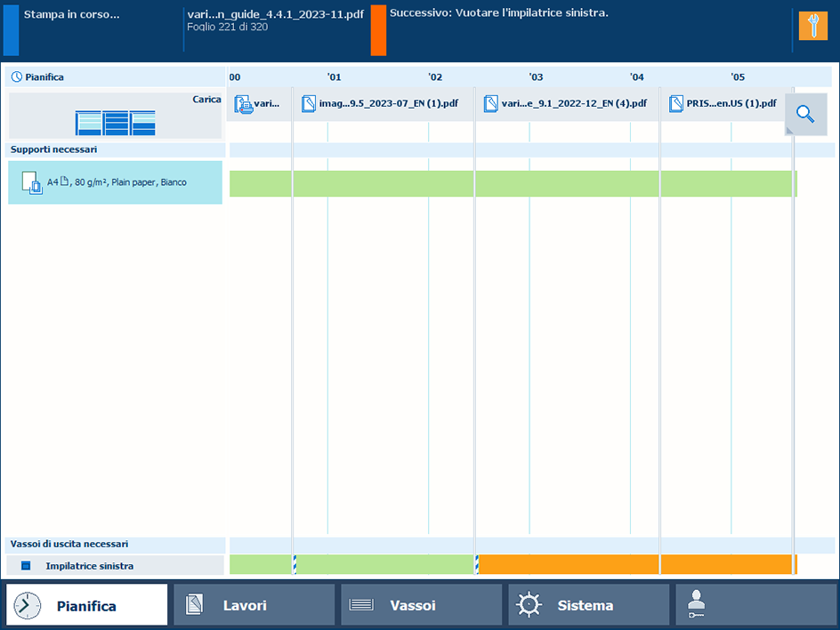Select job PRIS...en.US (1).pdf in timeline
This screenshot has width=840, height=630.
coord(726,104)
